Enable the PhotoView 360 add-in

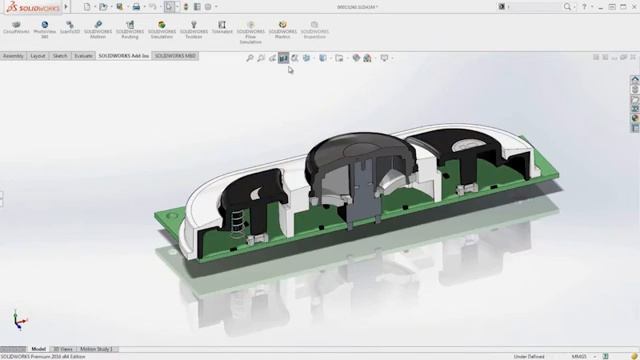click(x=44, y=30)
